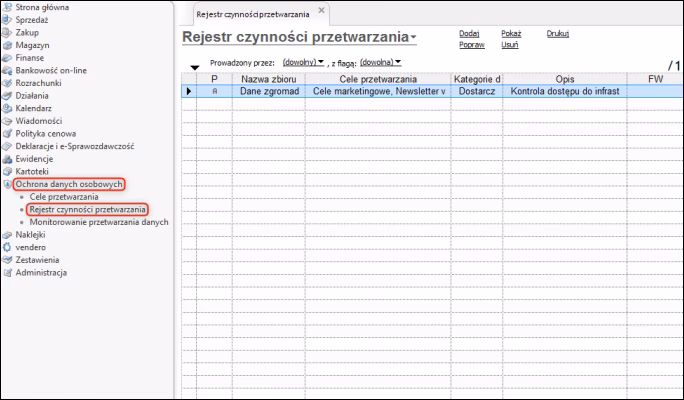The image size is (684, 400).
Task: Select the Dostarcz cell
Action: (x=477, y=91)
